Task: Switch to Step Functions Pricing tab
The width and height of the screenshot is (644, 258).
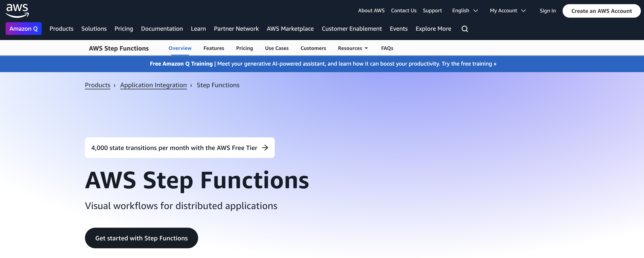Action: 245,48
